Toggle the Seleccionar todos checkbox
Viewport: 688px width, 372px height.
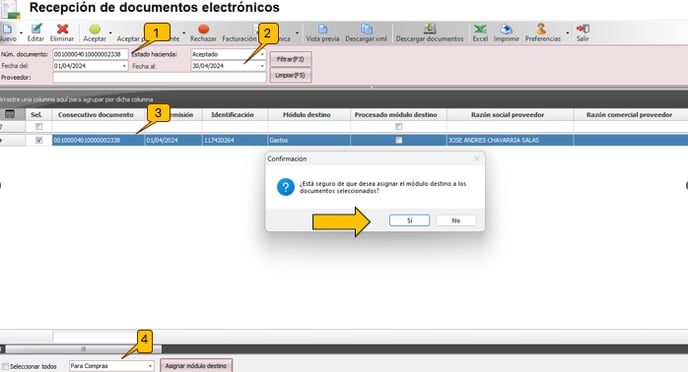click(x=5, y=366)
